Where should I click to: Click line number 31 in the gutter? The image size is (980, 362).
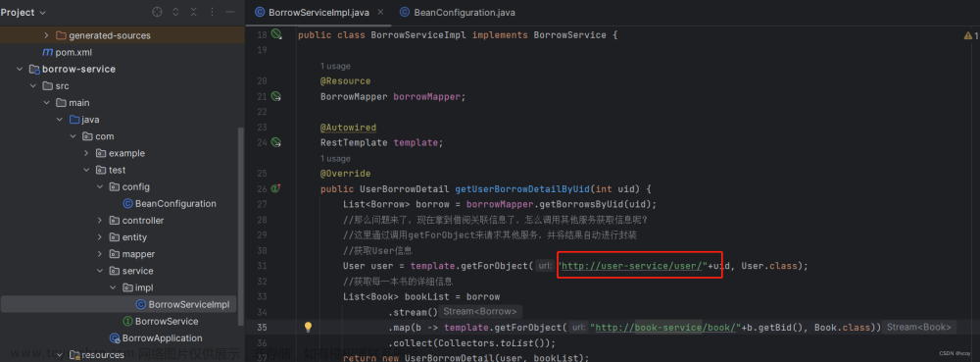262,266
